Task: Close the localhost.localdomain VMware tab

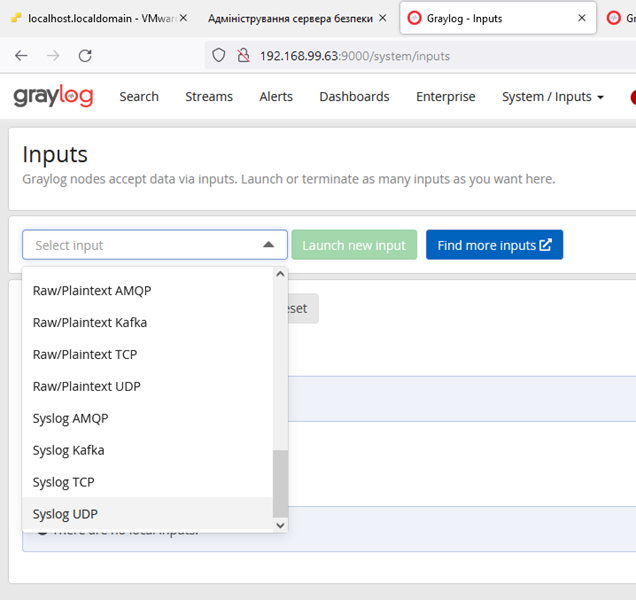Action: [183, 18]
